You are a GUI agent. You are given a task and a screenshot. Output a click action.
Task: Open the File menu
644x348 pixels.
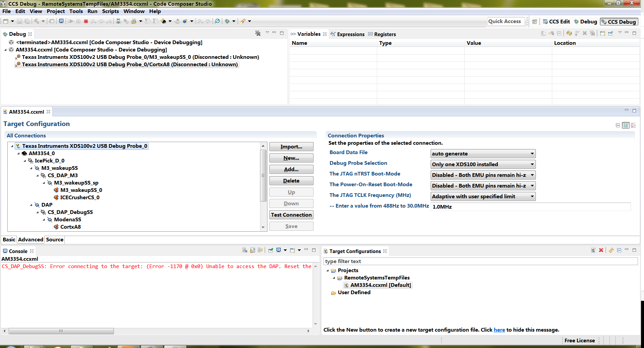[x=6, y=11]
